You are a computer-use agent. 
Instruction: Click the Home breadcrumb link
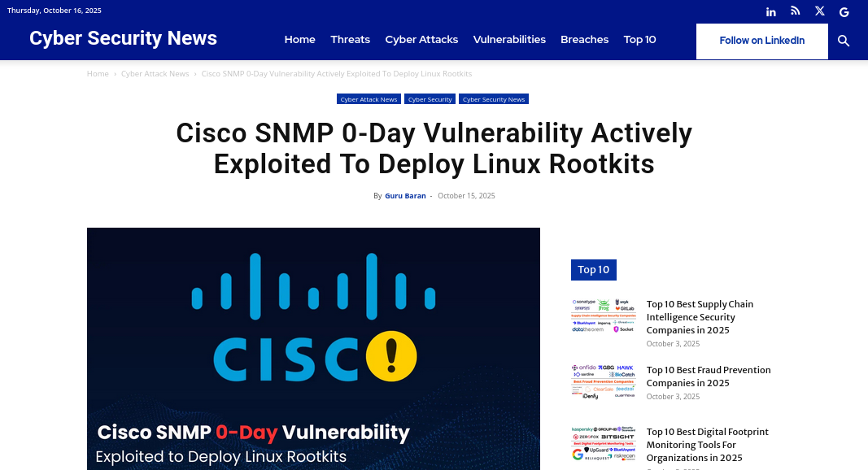[x=98, y=74]
